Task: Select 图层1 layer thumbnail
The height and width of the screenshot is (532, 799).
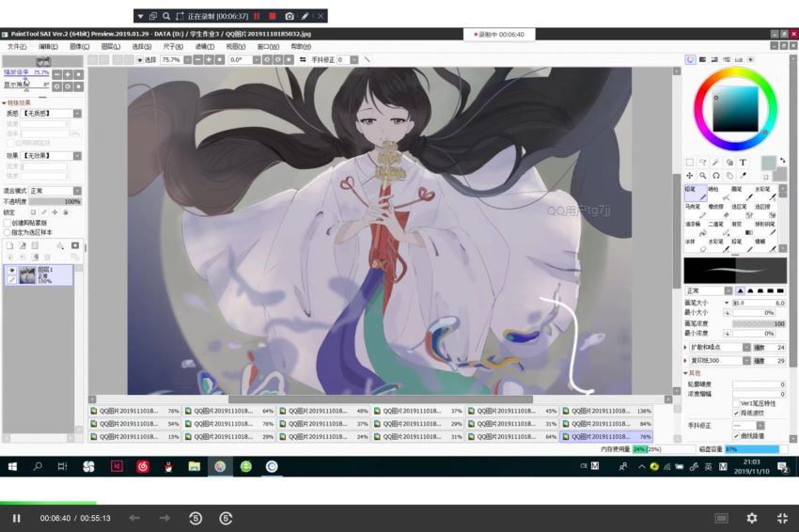Action: [27, 275]
